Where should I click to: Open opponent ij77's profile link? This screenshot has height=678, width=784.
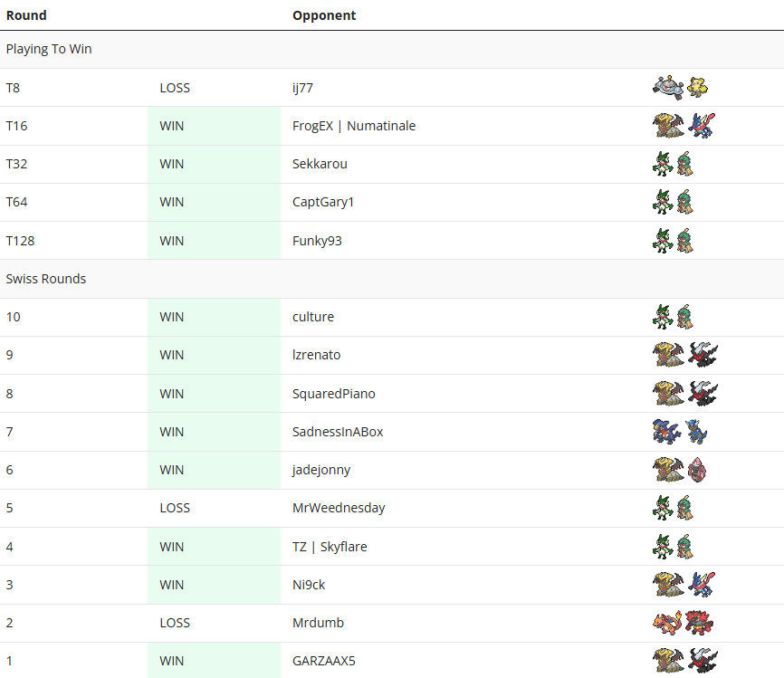[301, 87]
